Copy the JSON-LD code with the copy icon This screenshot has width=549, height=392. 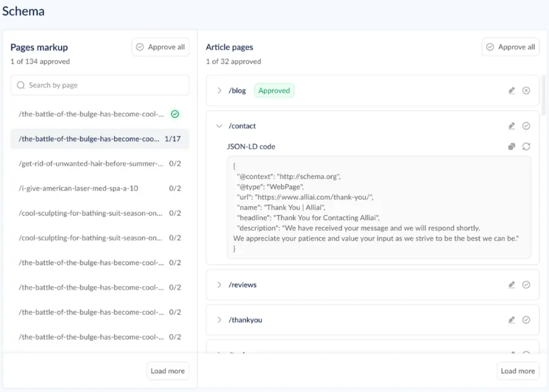click(x=512, y=146)
